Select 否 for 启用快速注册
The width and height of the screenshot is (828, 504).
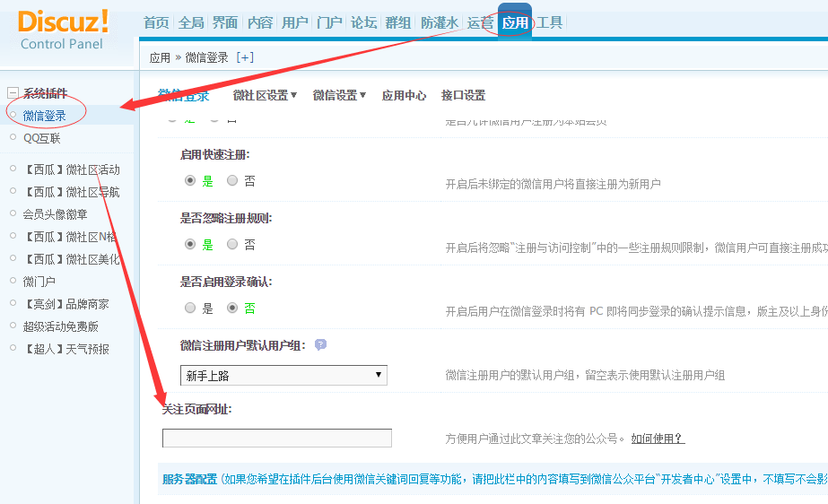[232, 180]
